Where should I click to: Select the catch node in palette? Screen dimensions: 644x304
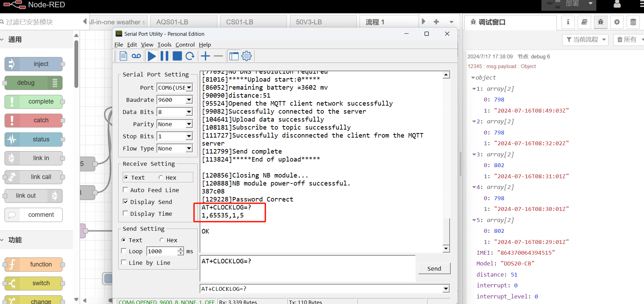(x=33, y=120)
